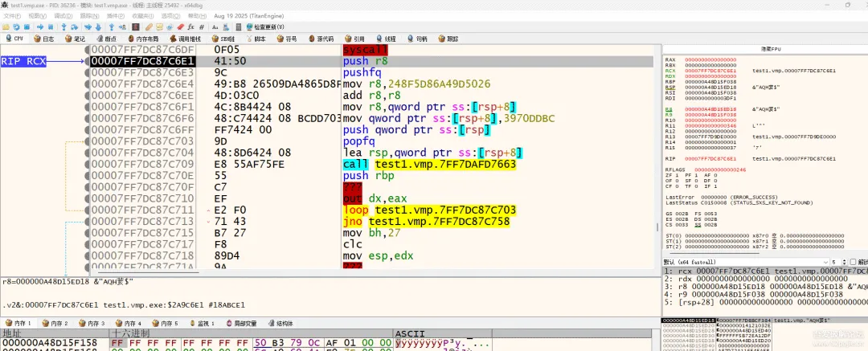Switch to the 断点 tab
Image resolution: width=868 pixels, height=351 pixels.
click(106, 39)
